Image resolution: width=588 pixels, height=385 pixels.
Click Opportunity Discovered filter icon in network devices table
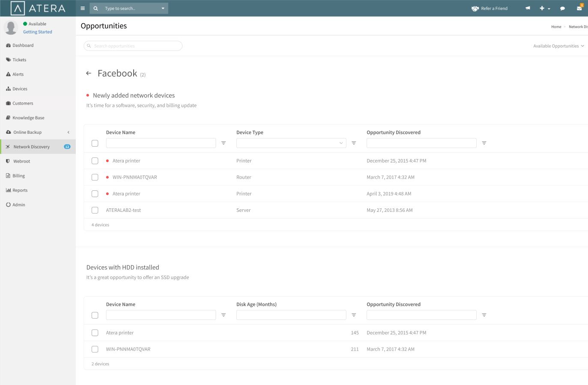484,143
